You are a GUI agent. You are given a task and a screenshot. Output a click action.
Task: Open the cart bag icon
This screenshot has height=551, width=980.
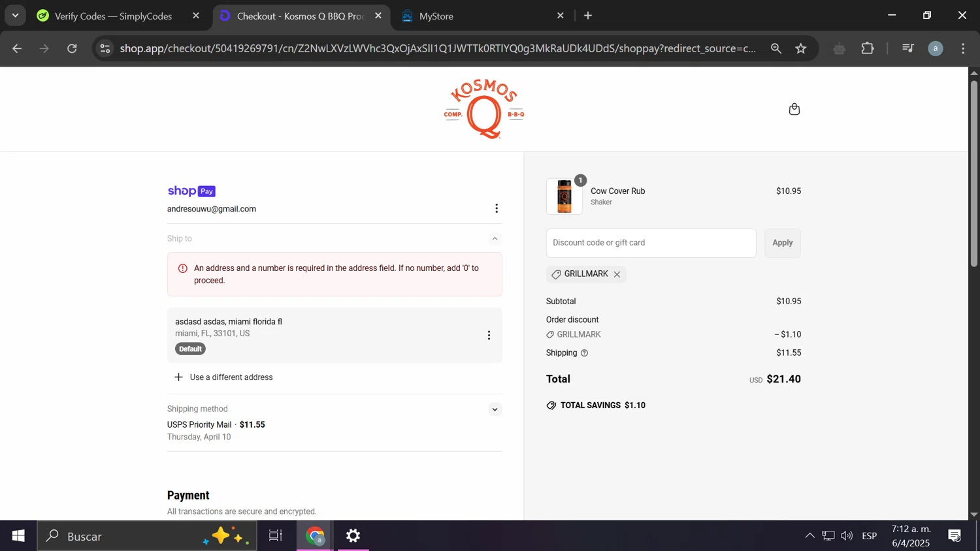pos(794,109)
